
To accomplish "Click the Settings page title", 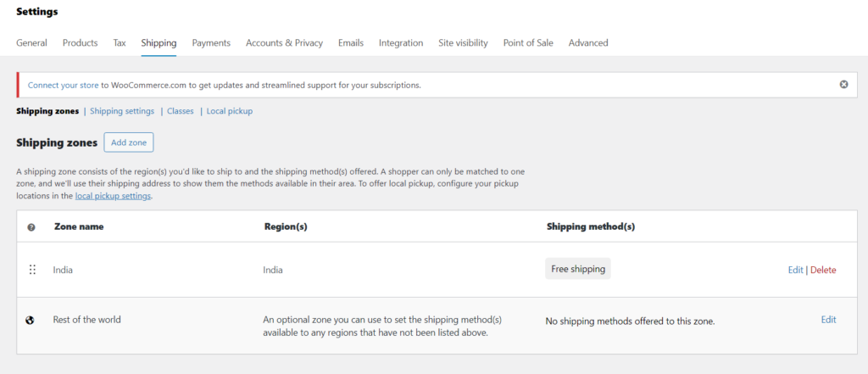I will (x=37, y=12).
